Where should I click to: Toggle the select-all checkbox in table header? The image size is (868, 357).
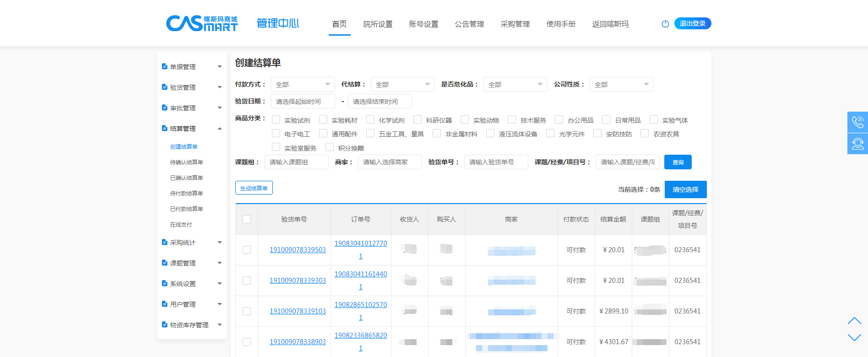pyautogui.click(x=247, y=219)
